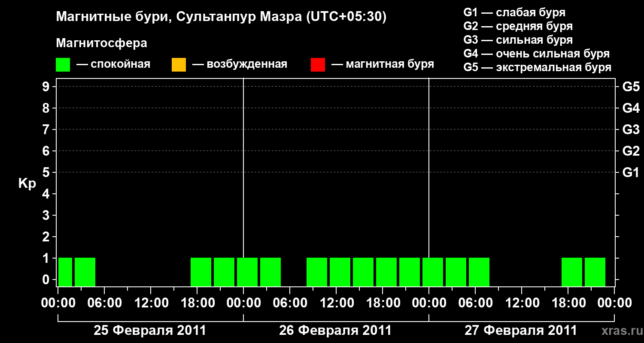Viewport: 644px width, 343px height.
Task: Click the date label '25 Февраля 2011'
Action: pyautogui.click(x=150, y=331)
